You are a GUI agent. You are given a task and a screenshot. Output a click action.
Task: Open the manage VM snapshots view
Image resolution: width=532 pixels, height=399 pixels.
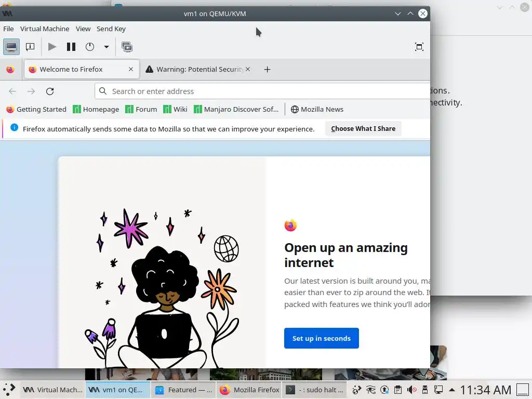127,47
